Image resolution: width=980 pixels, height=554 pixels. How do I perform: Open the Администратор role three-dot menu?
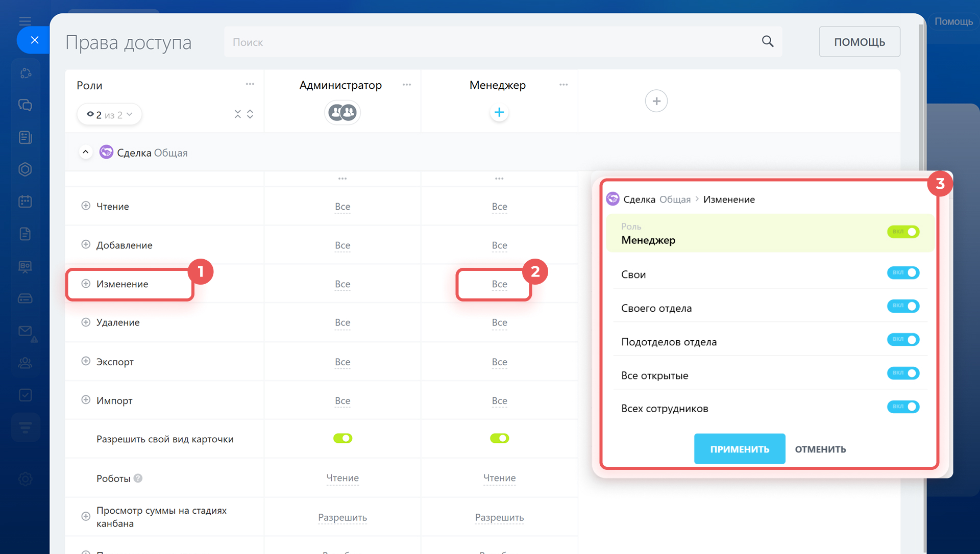point(406,85)
